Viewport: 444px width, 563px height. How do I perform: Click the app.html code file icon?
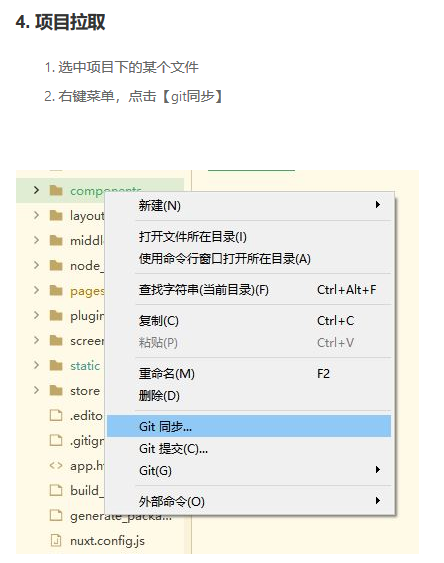point(56,465)
